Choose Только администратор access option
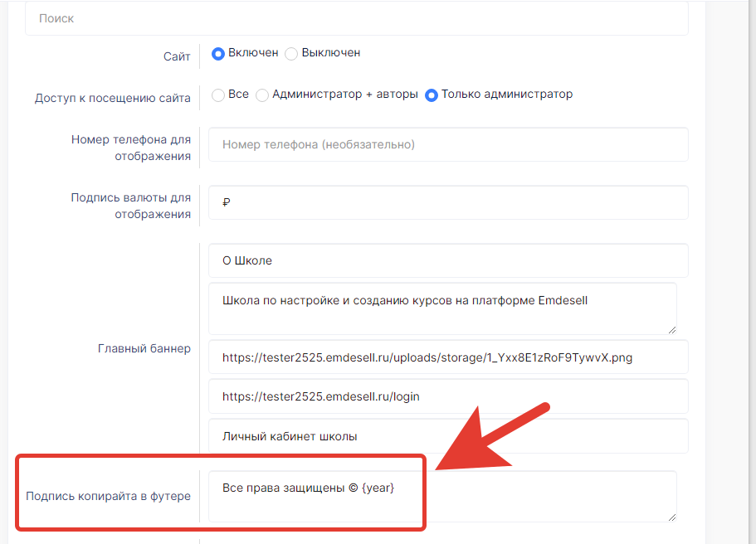 pos(431,95)
